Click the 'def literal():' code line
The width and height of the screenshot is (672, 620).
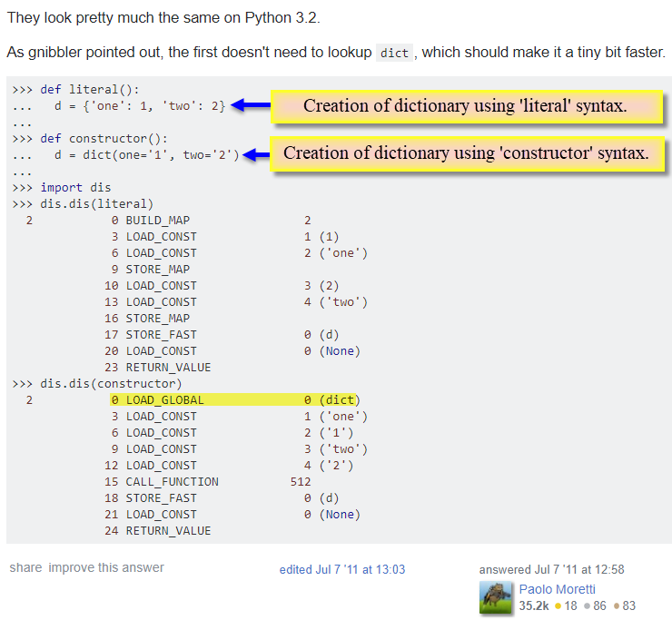[x=90, y=90]
